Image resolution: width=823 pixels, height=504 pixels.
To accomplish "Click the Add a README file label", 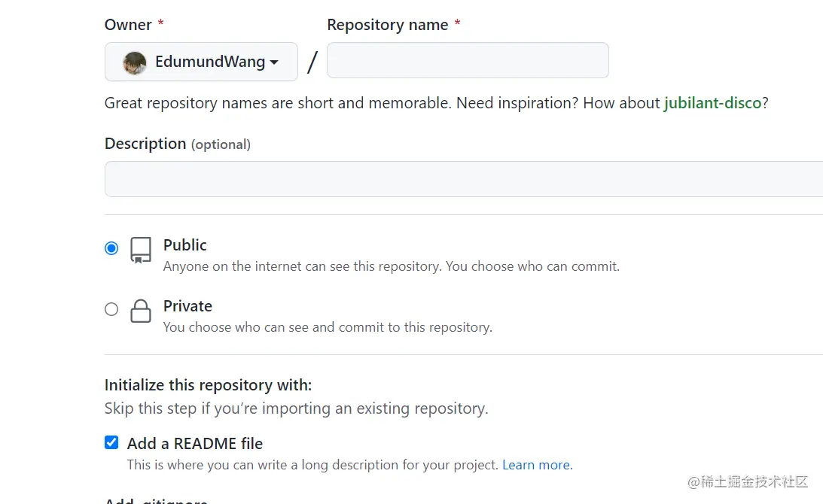I will click(x=195, y=444).
